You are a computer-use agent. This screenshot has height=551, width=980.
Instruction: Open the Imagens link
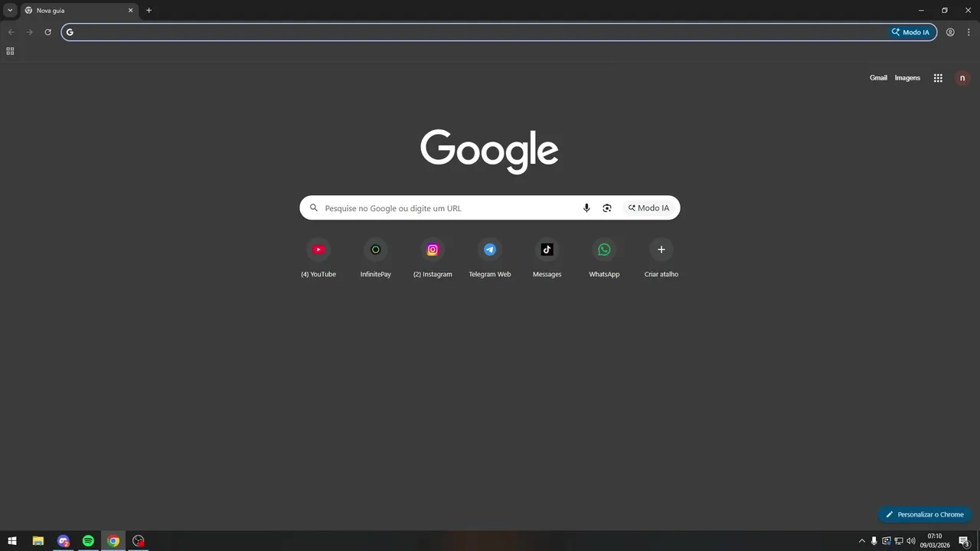[x=907, y=78]
